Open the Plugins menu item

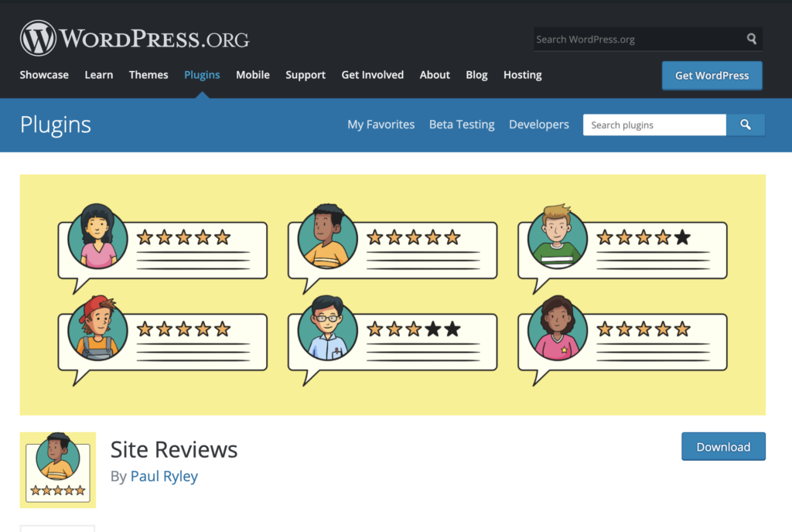point(202,75)
